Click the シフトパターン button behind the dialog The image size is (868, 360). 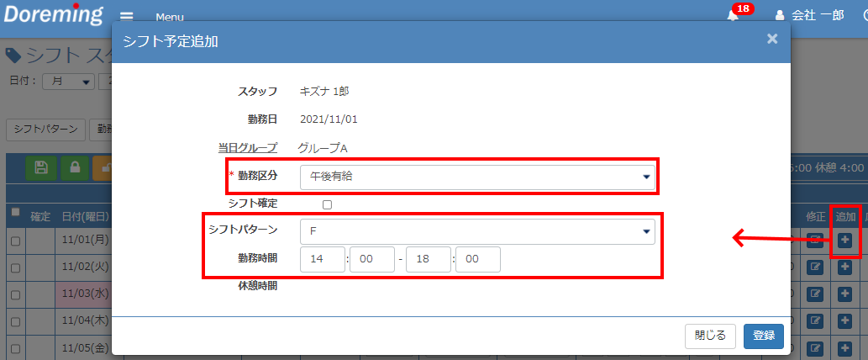46,130
